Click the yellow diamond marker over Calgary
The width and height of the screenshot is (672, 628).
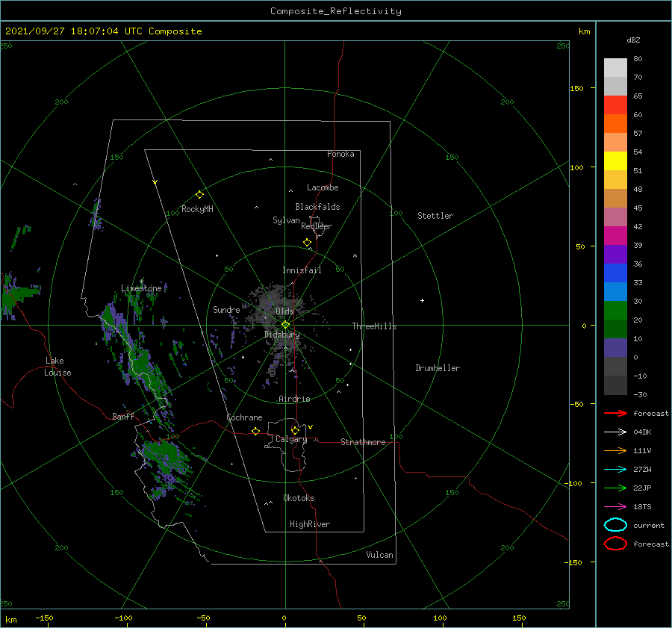[x=295, y=430]
